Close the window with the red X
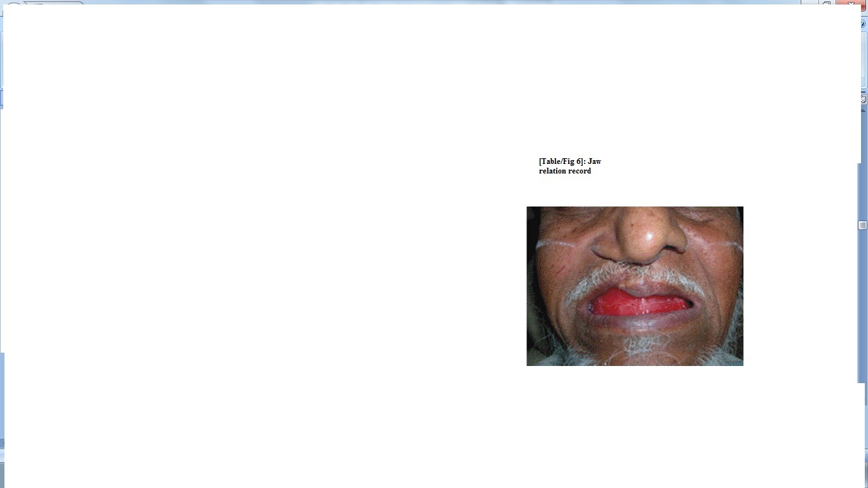This screenshot has width=868, height=488. pyautogui.click(x=851, y=4)
